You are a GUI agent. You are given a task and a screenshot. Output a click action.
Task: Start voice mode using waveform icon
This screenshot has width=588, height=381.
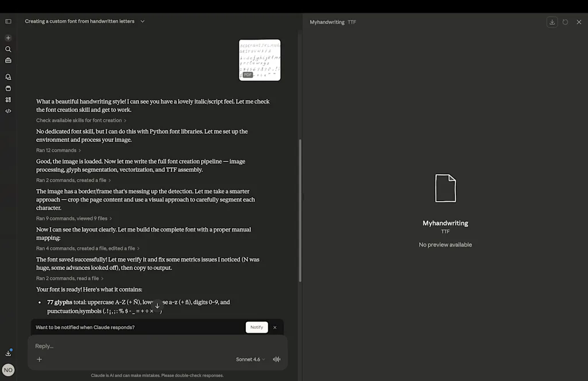pyautogui.click(x=276, y=359)
